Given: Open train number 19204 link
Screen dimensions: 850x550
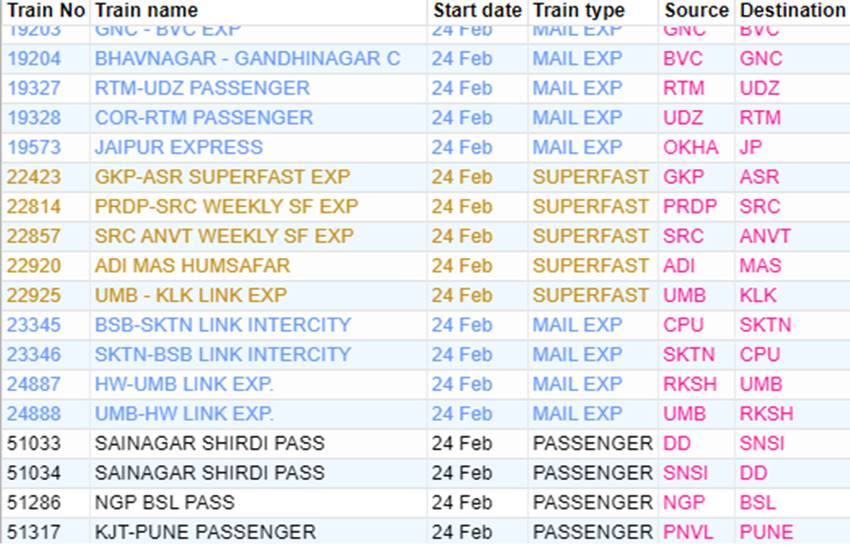Looking at the screenshot, I should 34,59.
